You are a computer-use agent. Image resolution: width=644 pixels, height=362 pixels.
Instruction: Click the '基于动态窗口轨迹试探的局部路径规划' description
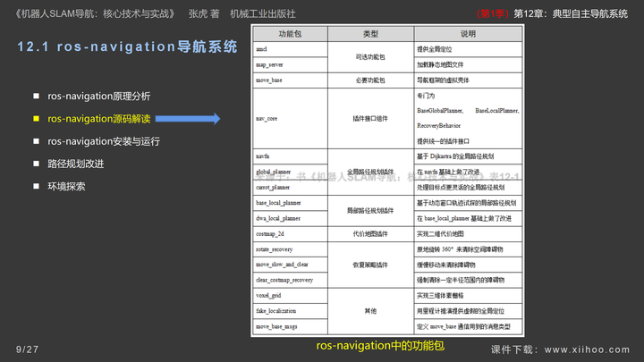[468, 203]
